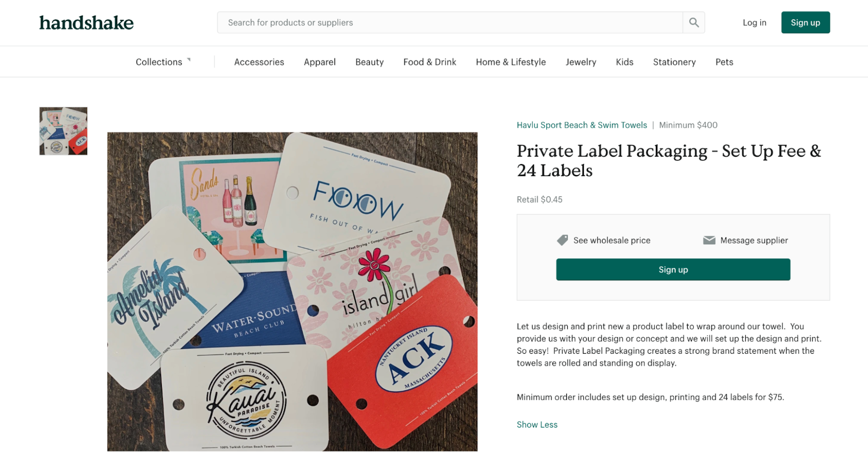Collapse description with Show Less
This screenshot has width=868, height=475.
[537, 425]
